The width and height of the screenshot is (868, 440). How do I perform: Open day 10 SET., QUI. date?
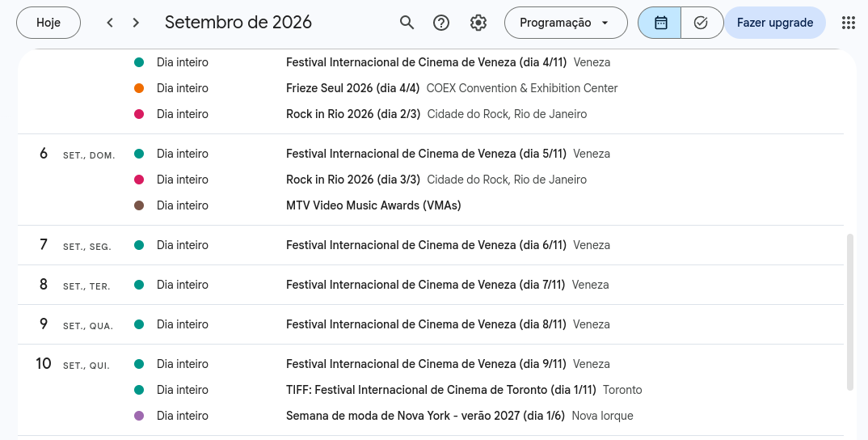click(x=44, y=364)
